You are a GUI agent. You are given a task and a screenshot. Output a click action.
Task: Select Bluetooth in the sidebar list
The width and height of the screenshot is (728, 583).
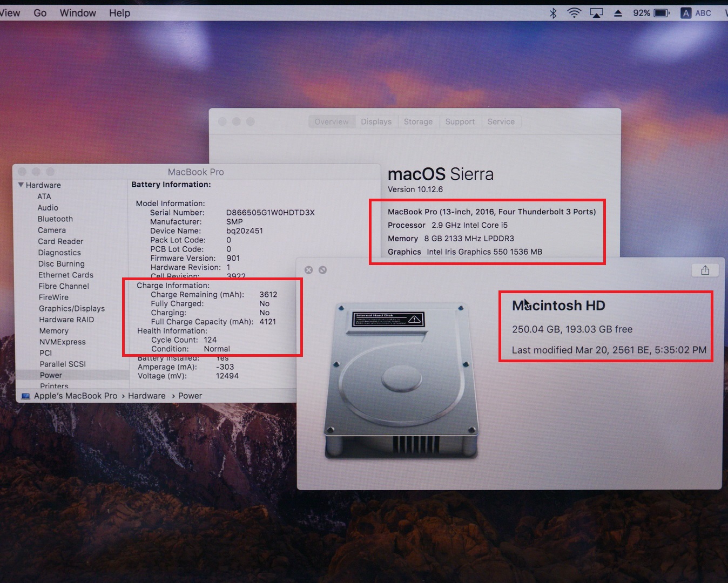(x=55, y=219)
